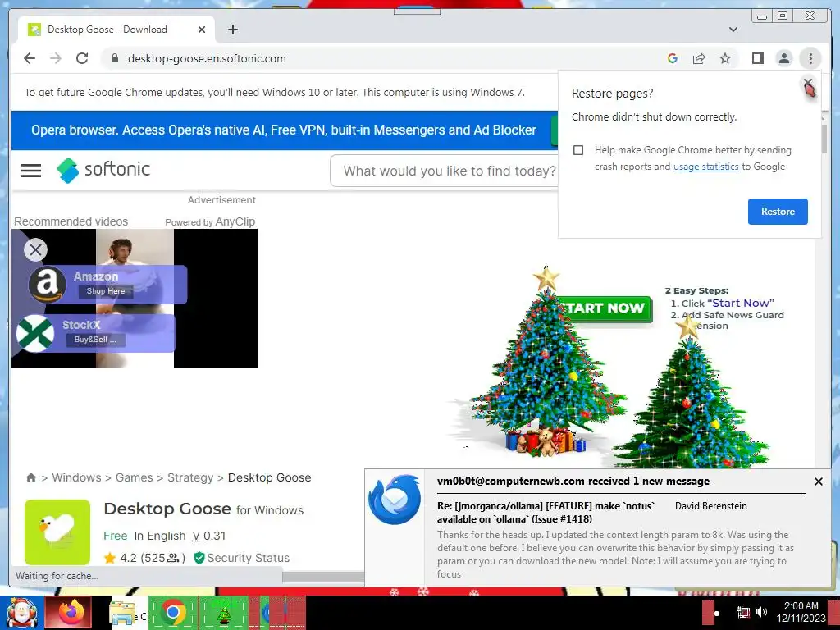Open the Christmas tree taskbar app
This screenshot has height=630, width=840.
click(x=224, y=612)
